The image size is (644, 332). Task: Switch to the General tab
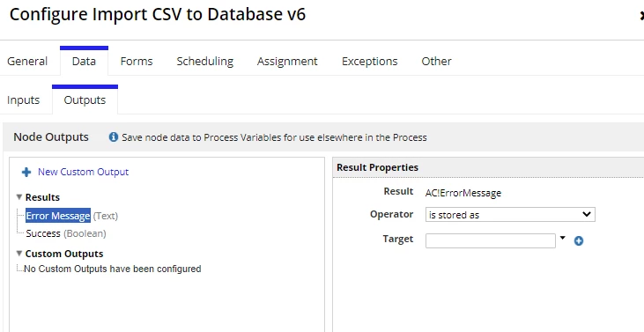point(27,61)
